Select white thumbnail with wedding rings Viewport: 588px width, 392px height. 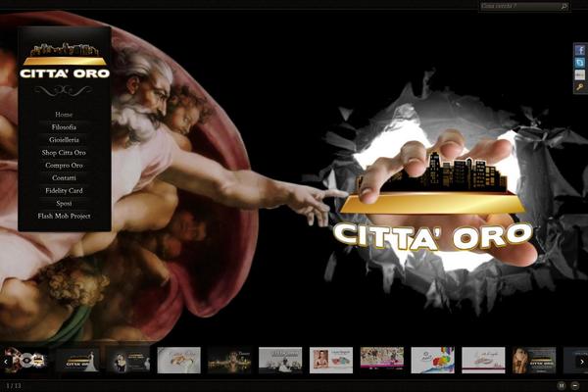(483, 360)
